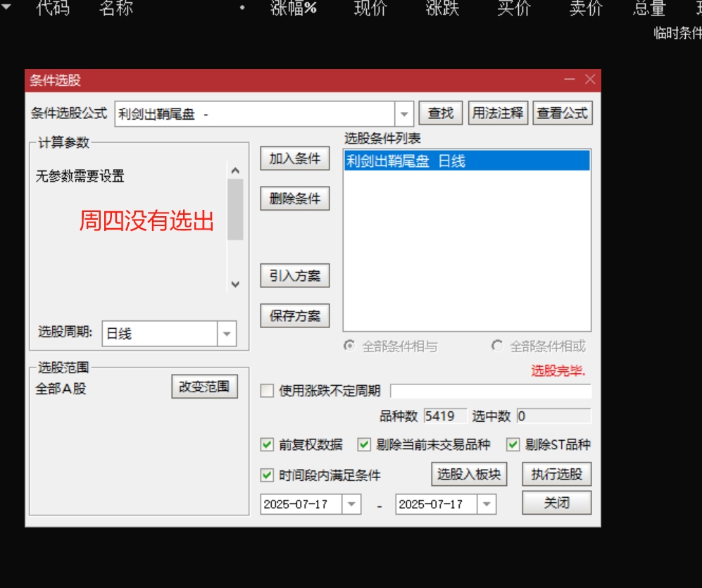This screenshot has height=588, width=702.
Task: Click the 品种数 field showing 5419
Action: click(445, 416)
